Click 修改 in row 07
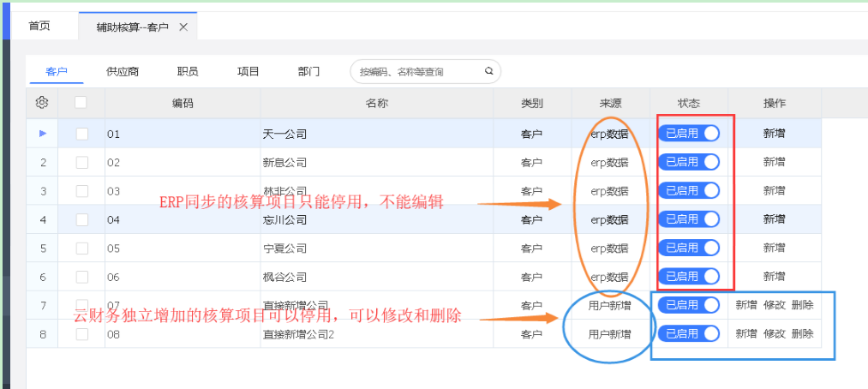 pos(775,305)
